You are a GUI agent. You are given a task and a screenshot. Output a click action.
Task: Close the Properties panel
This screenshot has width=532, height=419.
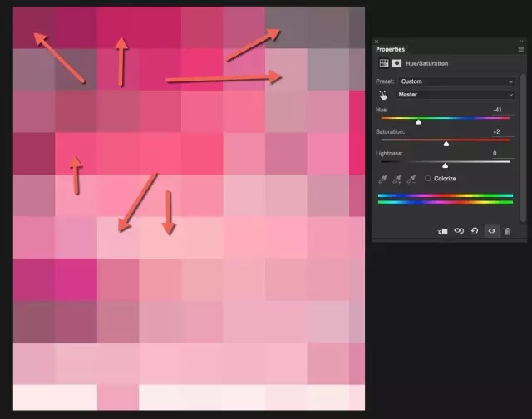[377, 42]
